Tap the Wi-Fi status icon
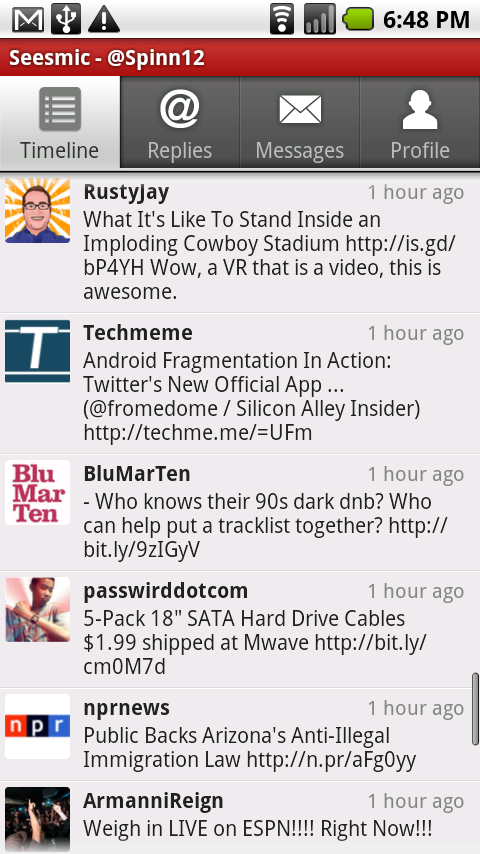This screenshot has width=480, height=854. click(282, 20)
